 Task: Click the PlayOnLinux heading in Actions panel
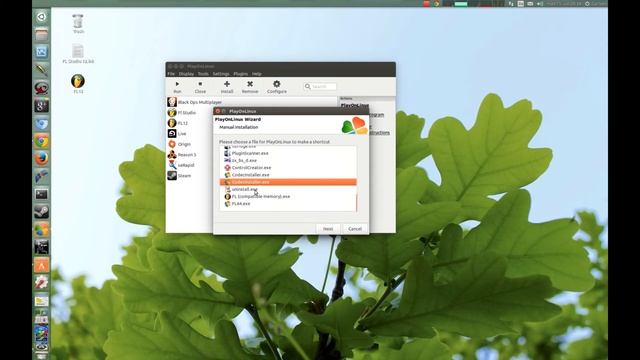pyautogui.click(x=354, y=105)
